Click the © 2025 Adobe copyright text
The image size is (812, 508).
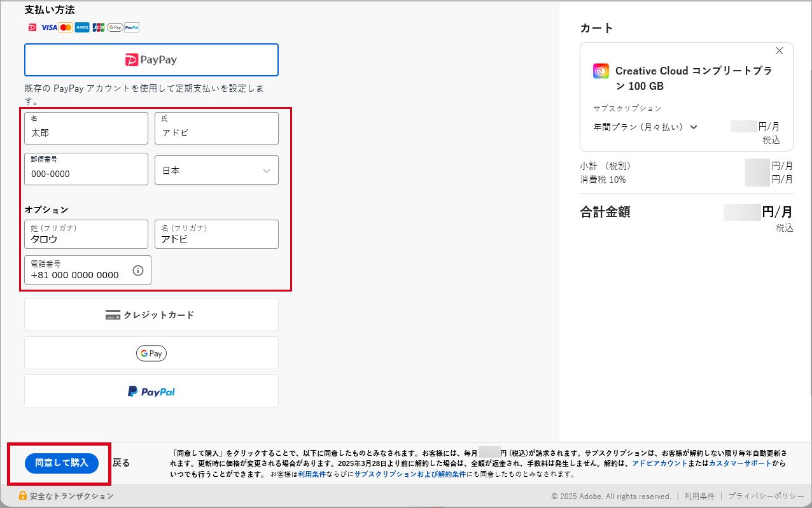[611, 496]
